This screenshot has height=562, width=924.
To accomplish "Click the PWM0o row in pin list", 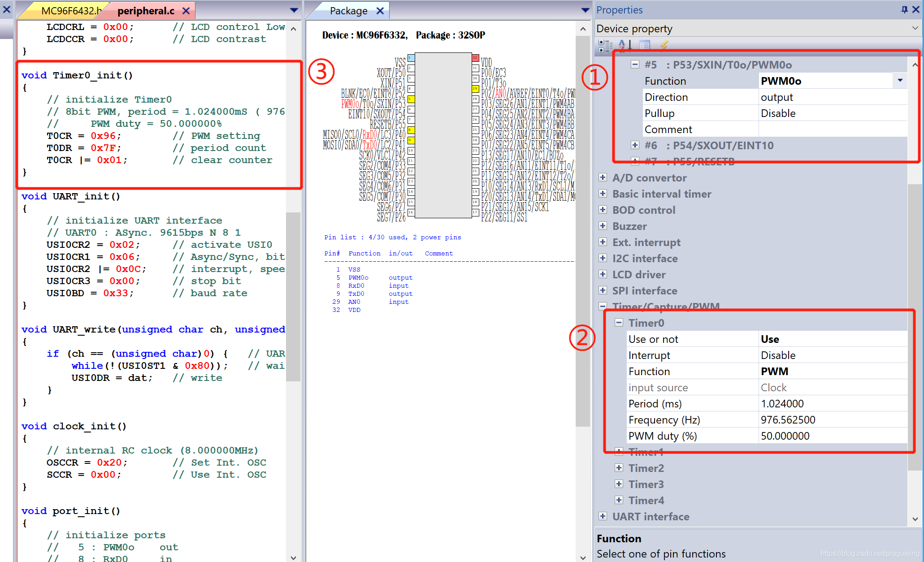I will click(373, 277).
